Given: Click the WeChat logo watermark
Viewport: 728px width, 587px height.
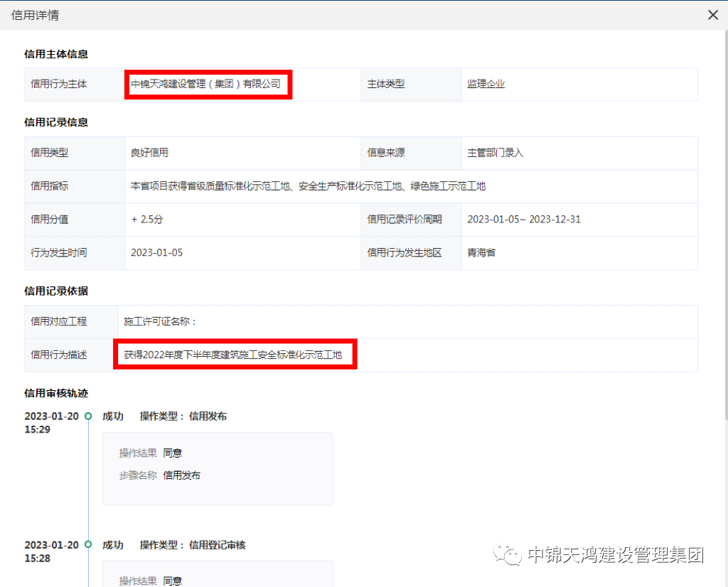Looking at the screenshot, I should [509, 556].
